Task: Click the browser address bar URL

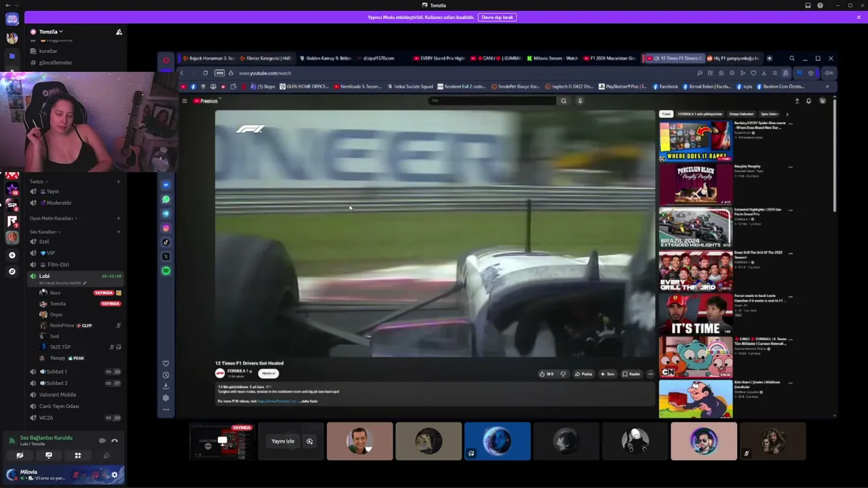Action: (265, 73)
